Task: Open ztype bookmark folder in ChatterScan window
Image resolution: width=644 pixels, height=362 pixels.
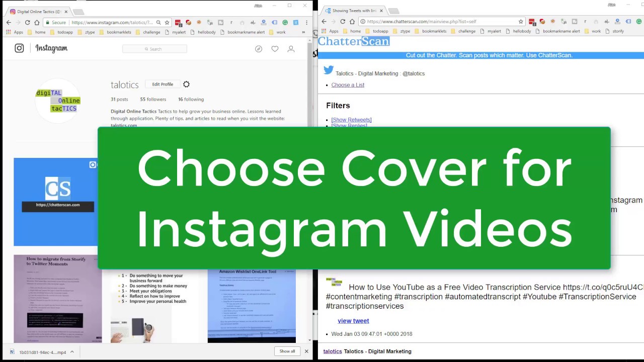Action: click(401, 31)
